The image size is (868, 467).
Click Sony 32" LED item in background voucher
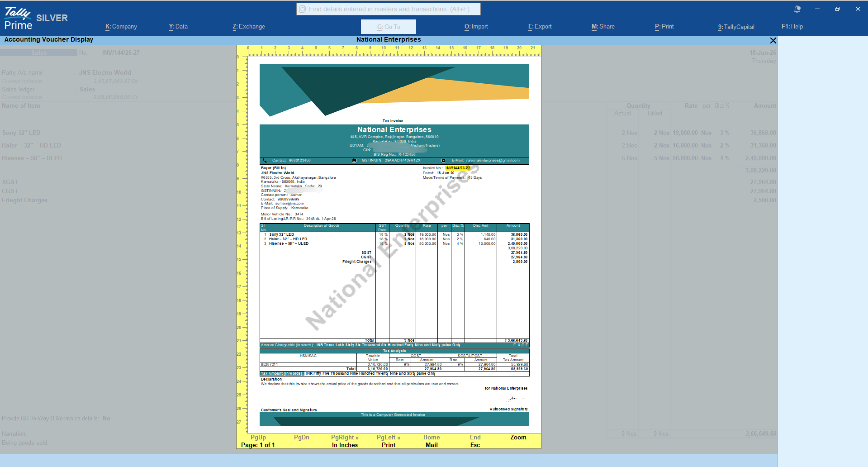[x=21, y=133]
